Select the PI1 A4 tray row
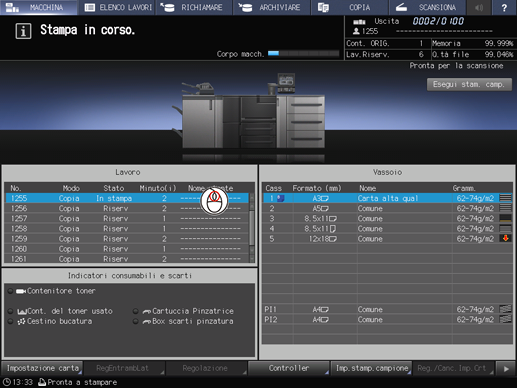This screenshot has width=517, height=388. click(387, 309)
